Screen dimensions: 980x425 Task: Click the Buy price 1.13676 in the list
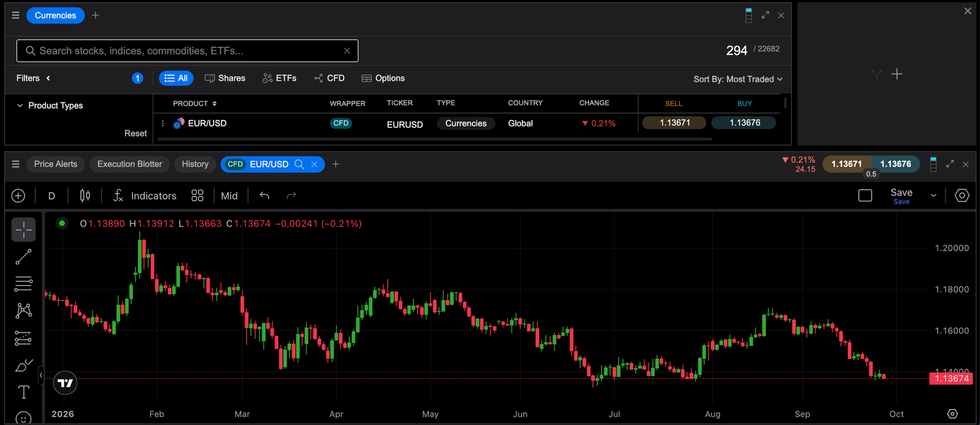coord(745,123)
